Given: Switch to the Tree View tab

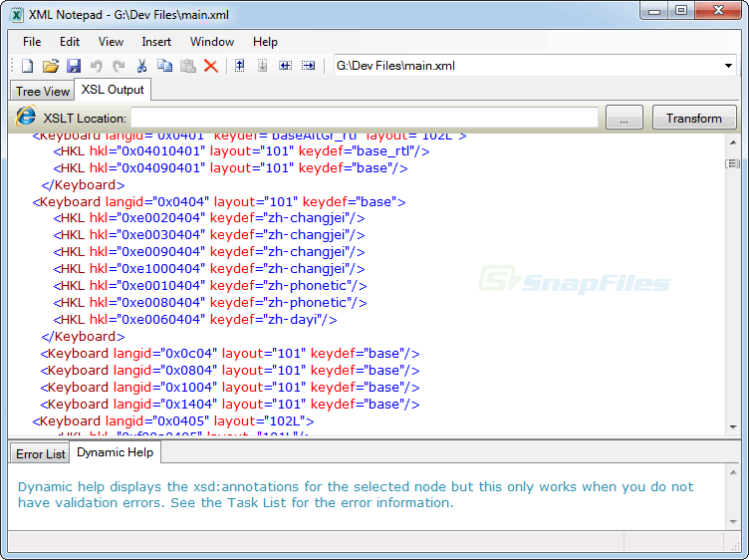Looking at the screenshot, I should point(43,92).
